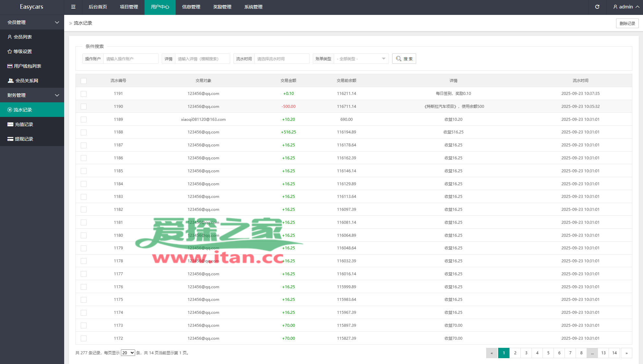Toggle the select-all checkbox in table header
643x364 pixels.
(84, 81)
